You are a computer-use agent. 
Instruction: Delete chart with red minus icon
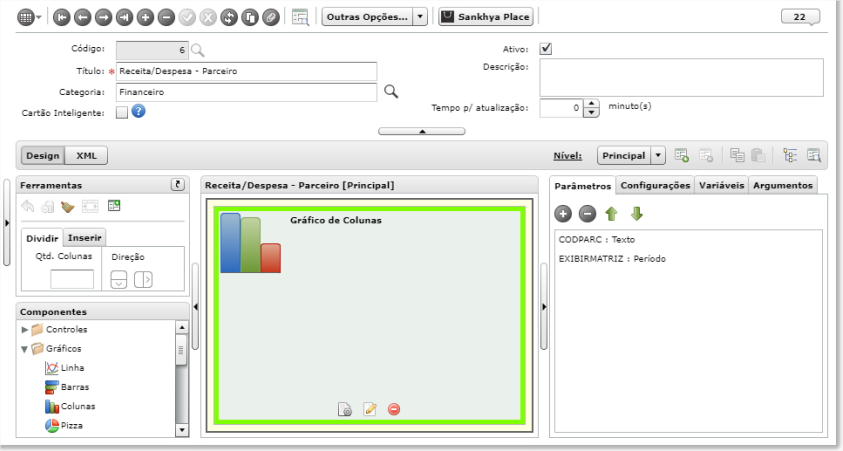point(394,410)
